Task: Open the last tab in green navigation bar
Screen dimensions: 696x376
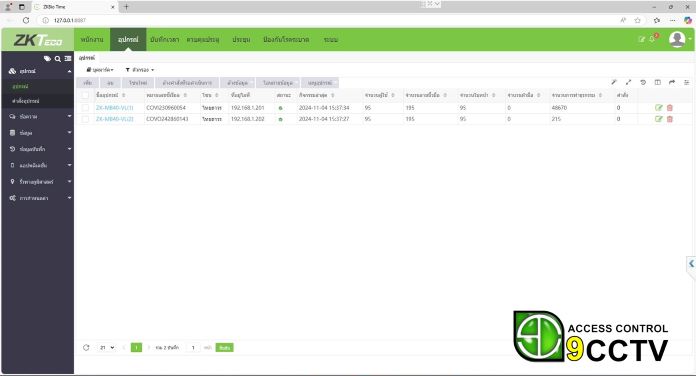Action: [x=331, y=40]
